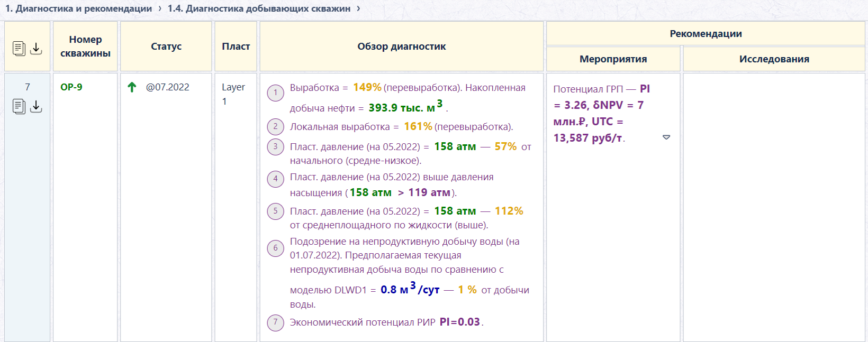Click diagnostic number 2 circle

point(275,127)
